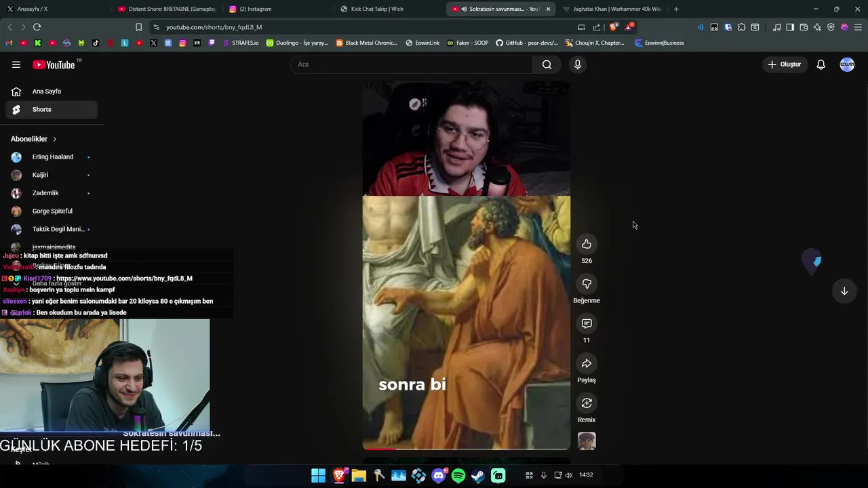Open Taktik Degil Mani... subscription channel
Screen dimensions: 868x488
52,229
